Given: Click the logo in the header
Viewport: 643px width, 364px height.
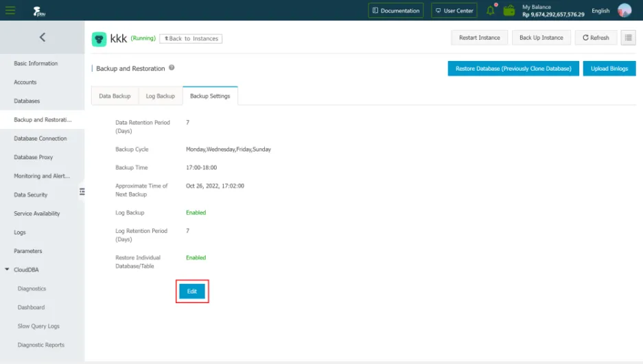Looking at the screenshot, I should [39, 11].
